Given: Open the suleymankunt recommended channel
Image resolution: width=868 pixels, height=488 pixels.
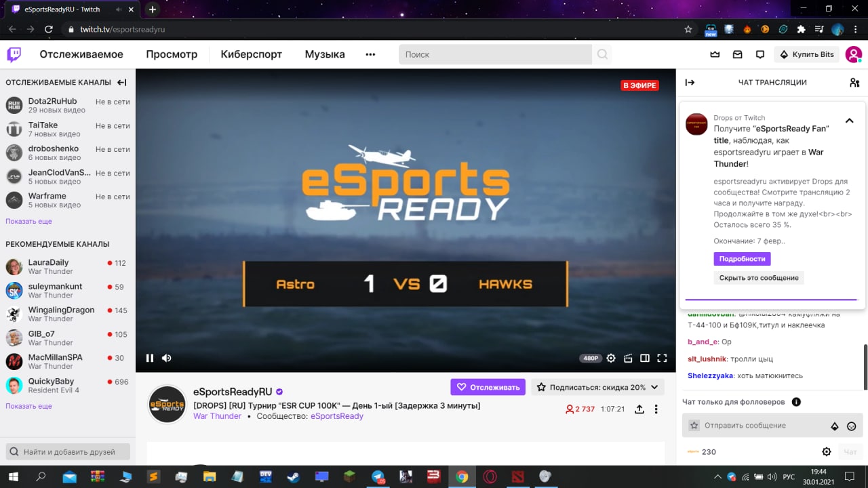Looking at the screenshot, I should (68, 290).
